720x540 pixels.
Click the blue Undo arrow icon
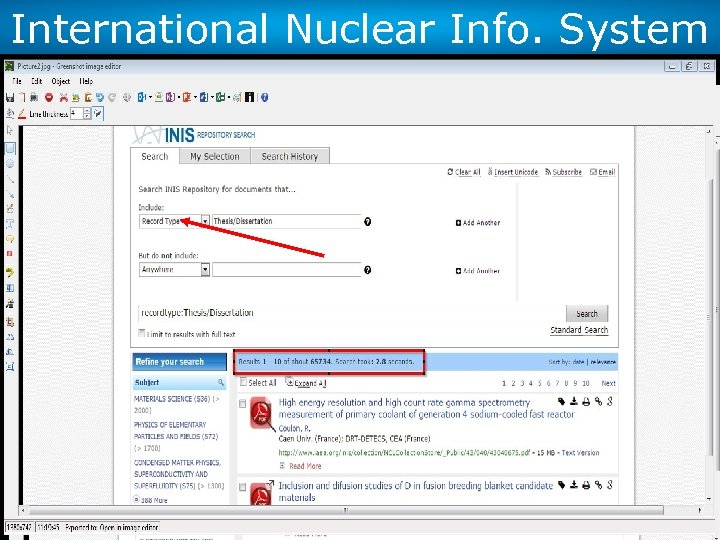(x=100, y=97)
